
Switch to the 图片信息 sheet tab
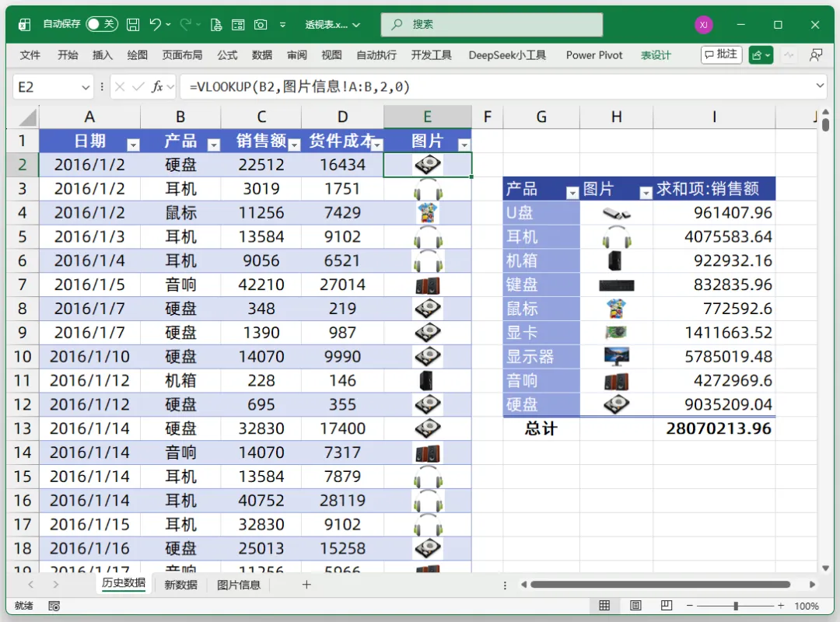tap(239, 585)
